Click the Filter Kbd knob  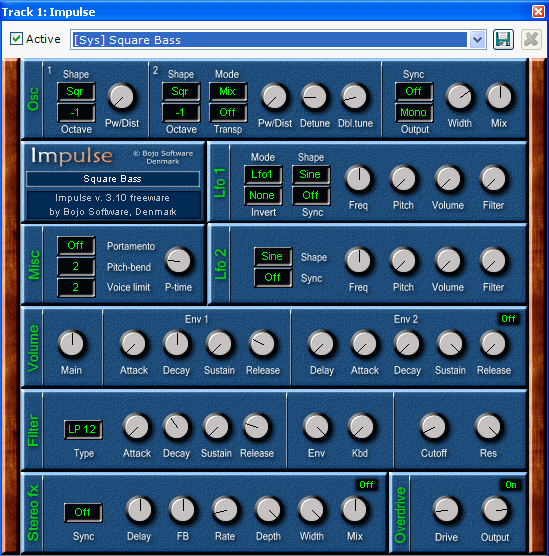click(x=361, y=427)
